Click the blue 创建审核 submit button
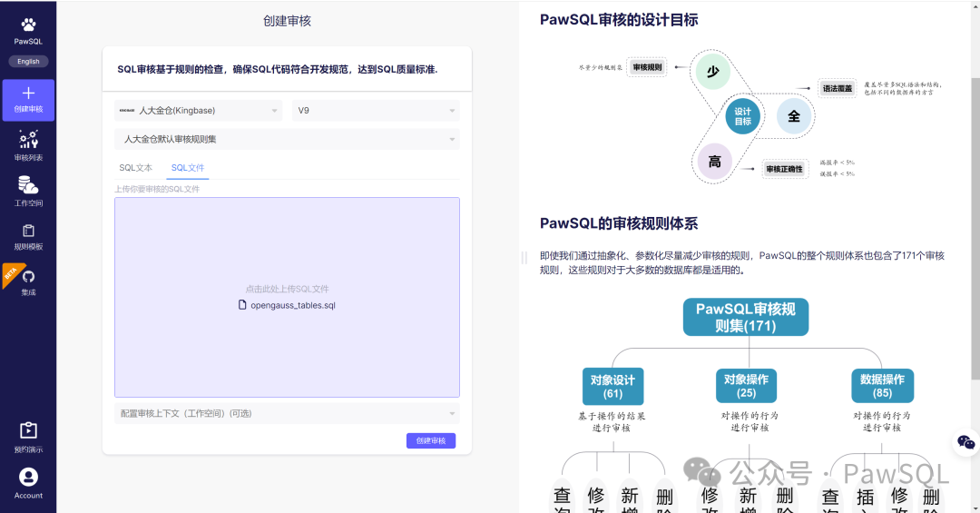The image size is (980, 513). (431, 440)
